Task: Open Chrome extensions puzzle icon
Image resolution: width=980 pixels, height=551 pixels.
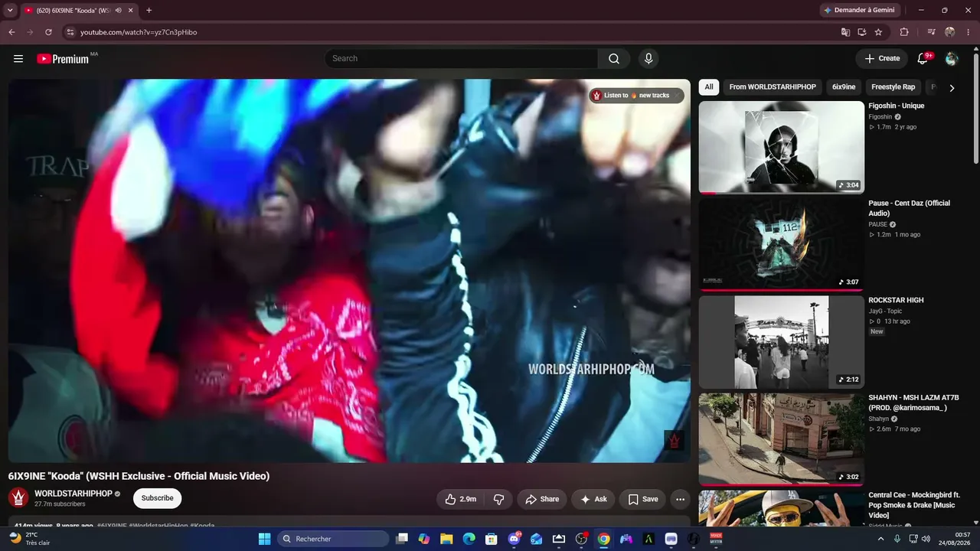Action: pos(904,32)
